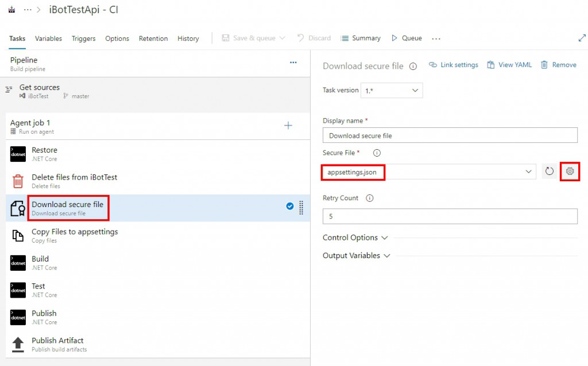Click the add task plus icon on Agent job 1
Viewport: 588px width, 366px height.
point(288,126)
